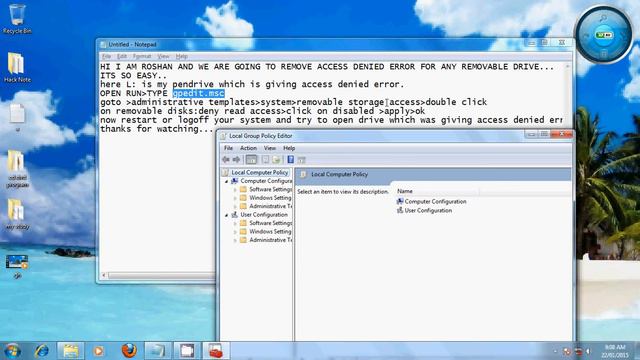Screen dimensions: 640x360
Task: Click the Properties icon in Group Policy toolbar
Action: [265, 160]
